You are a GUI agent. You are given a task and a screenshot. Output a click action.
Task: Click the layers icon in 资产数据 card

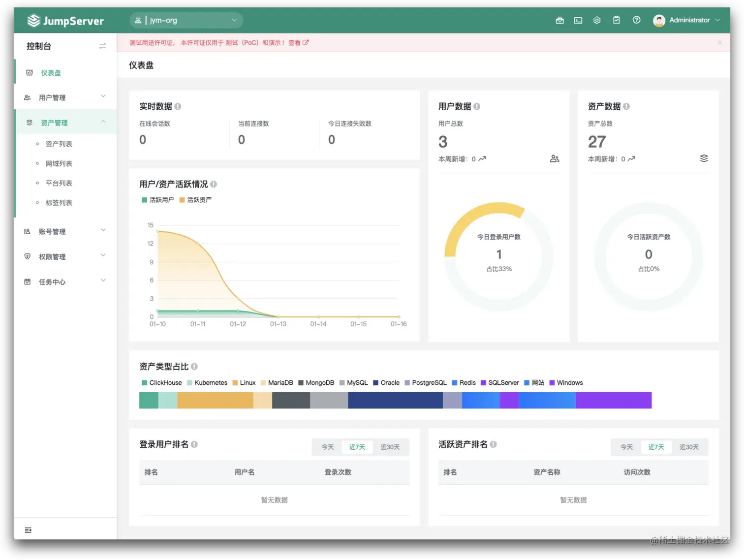(x=704, y=158)
